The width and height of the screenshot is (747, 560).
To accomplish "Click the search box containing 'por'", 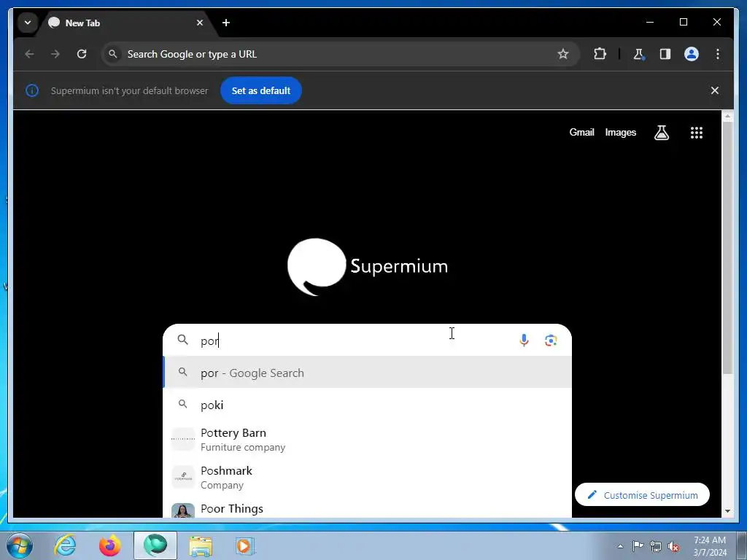I will 367,340.
